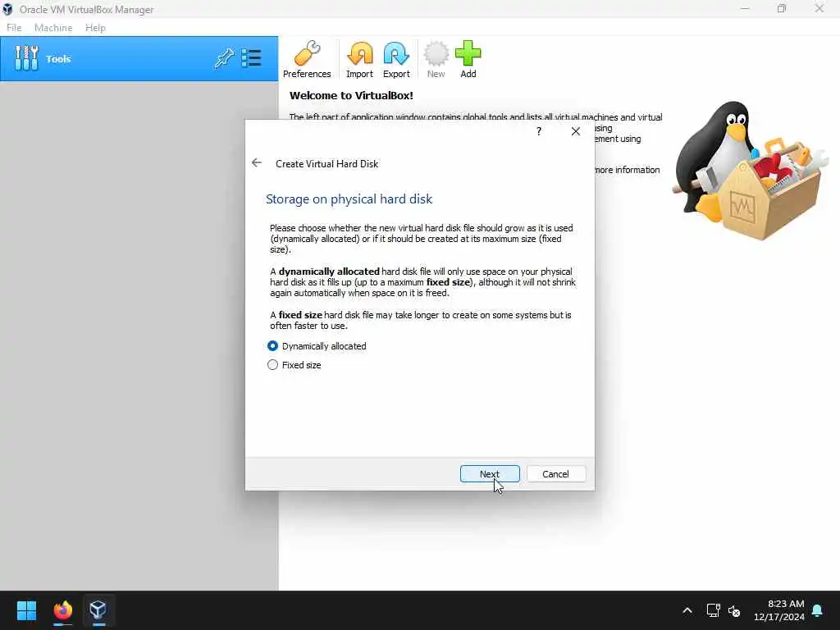
Task: Click the muted volume tray icon
Action: (x=734, y=610)
